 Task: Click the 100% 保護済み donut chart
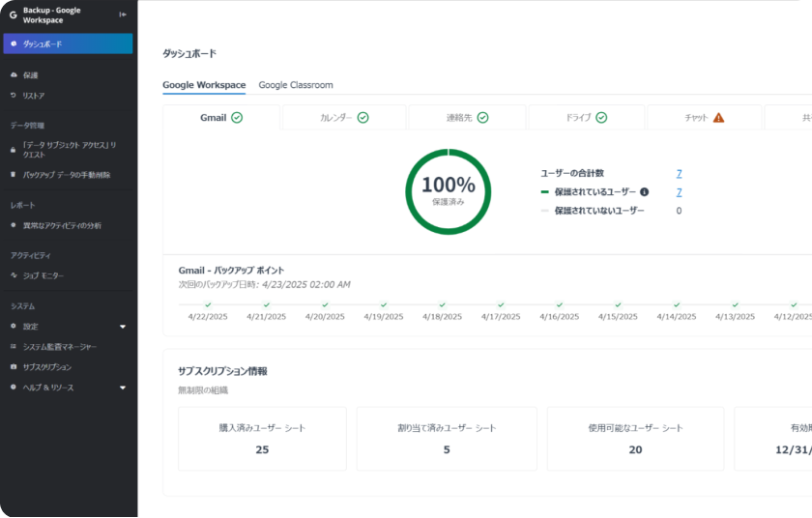tap(448, 192)
